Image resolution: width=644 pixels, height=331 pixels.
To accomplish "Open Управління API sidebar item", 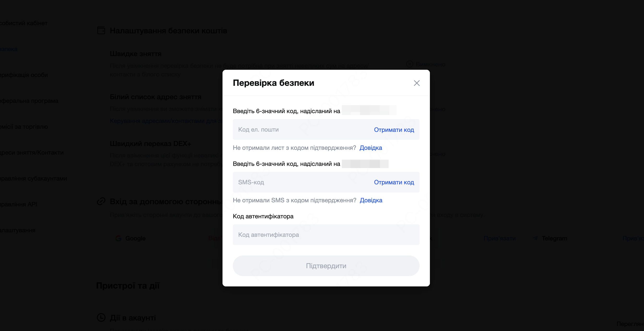I will pos(18,204).
